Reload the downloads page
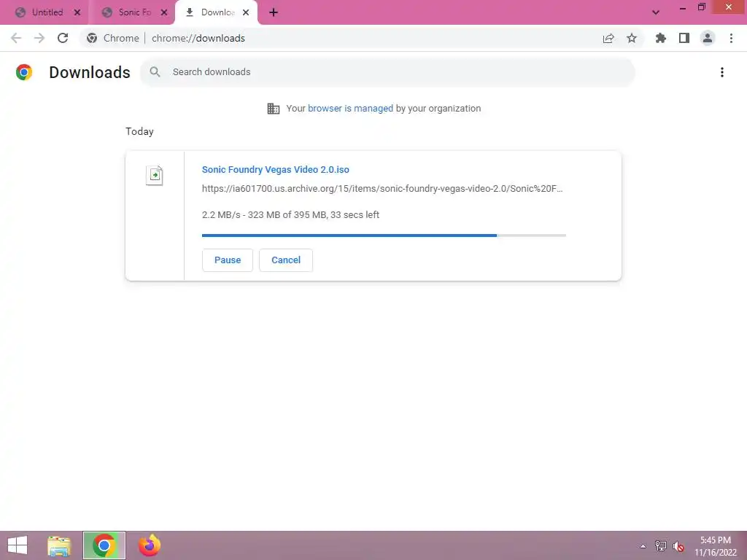 point(63,38)
